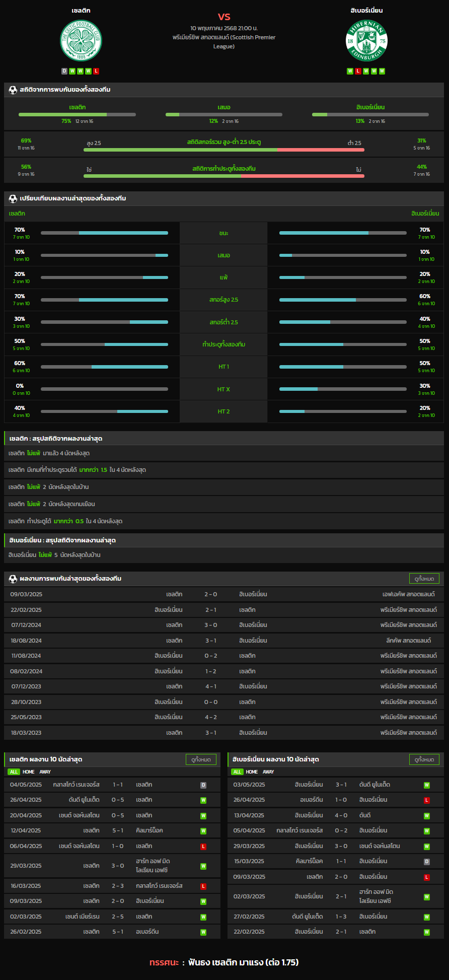Open ดูทั้งหมด button in Celtic last 10 header

coord(201,759)
